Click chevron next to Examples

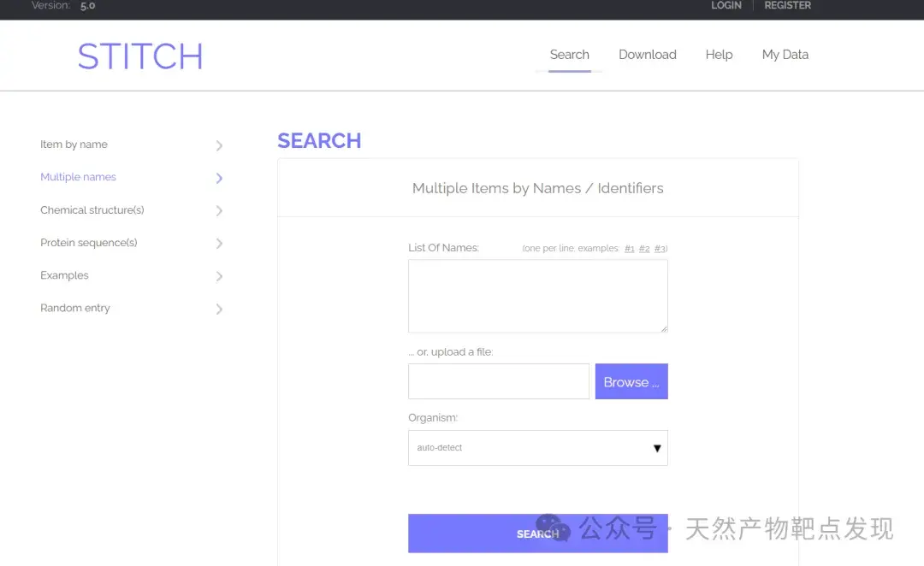219,276
